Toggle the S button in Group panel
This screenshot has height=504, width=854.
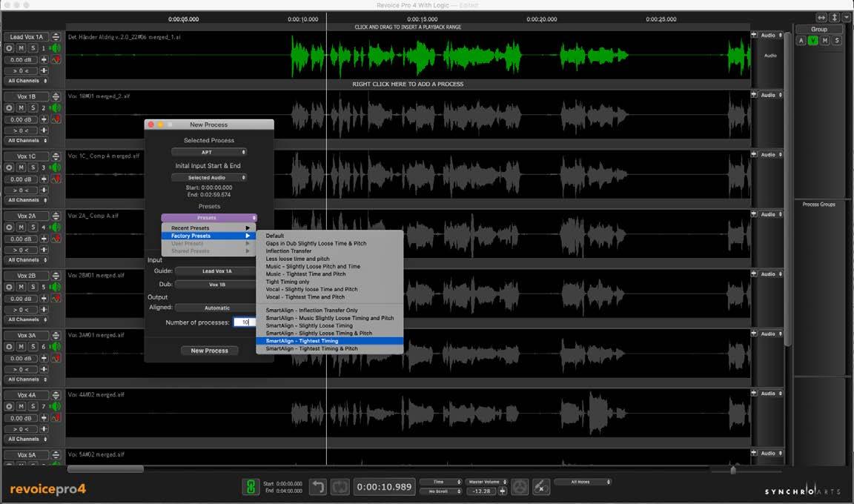pos(837,41)
